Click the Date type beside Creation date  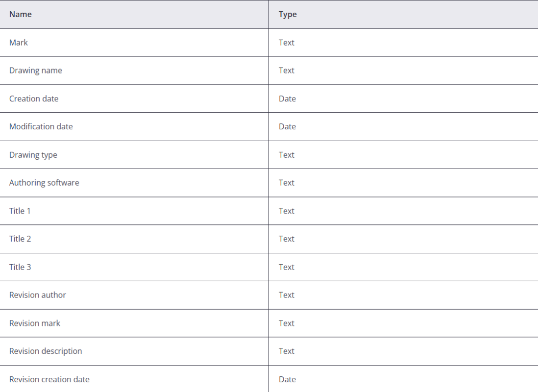tap(287, 98)
